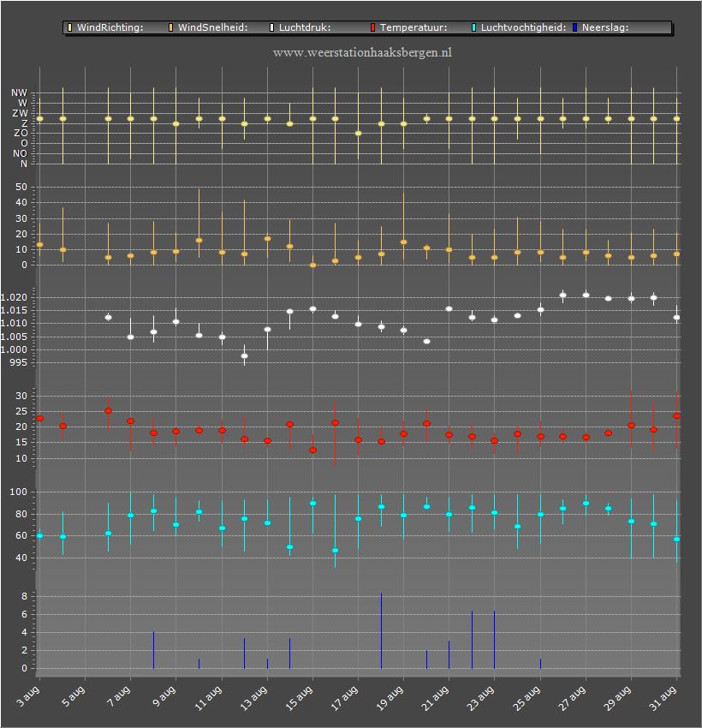Select the Temperatuur legend label
702x728 pixels.
(413, 27)
